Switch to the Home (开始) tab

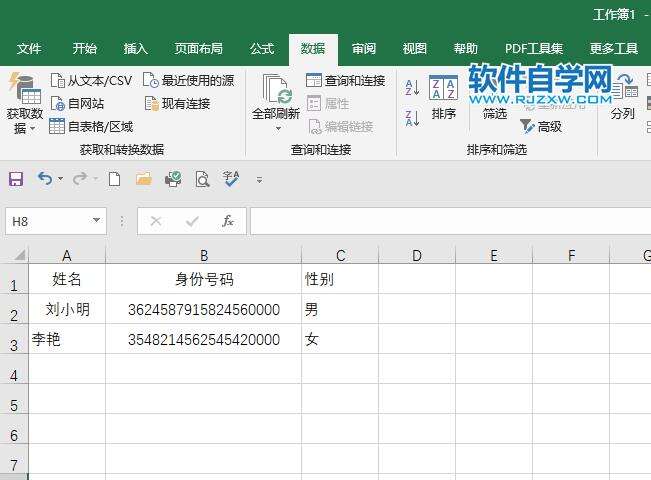85,49
